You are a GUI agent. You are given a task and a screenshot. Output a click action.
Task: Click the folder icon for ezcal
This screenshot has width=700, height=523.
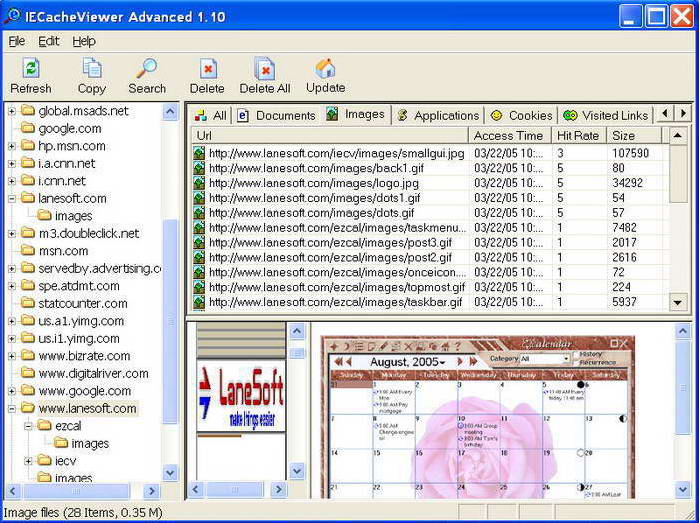[45, 425]
